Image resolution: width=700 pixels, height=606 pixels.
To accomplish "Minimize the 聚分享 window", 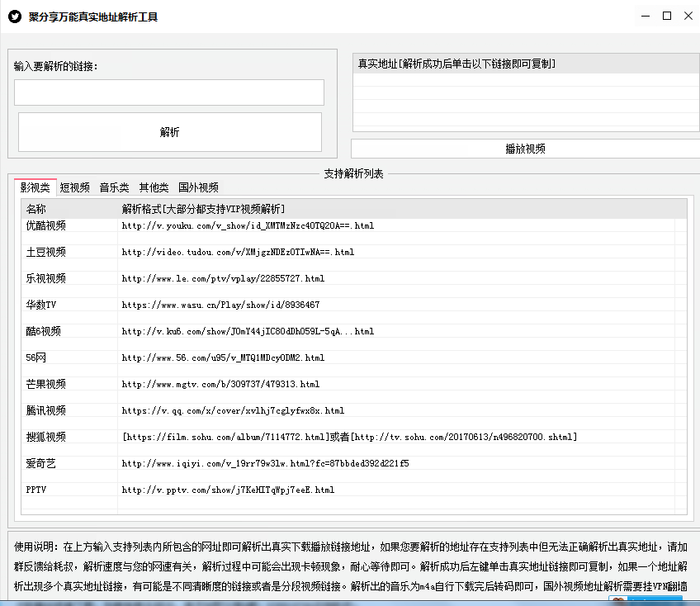I will [x=646, y=16].
